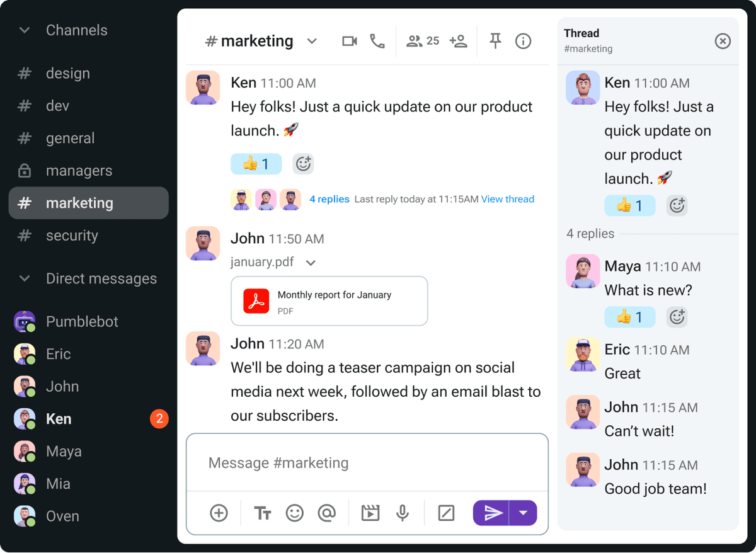Switch to the #design channel
Image resolution: width=756 pixels, height=553 pixels.
coord(68,74)
